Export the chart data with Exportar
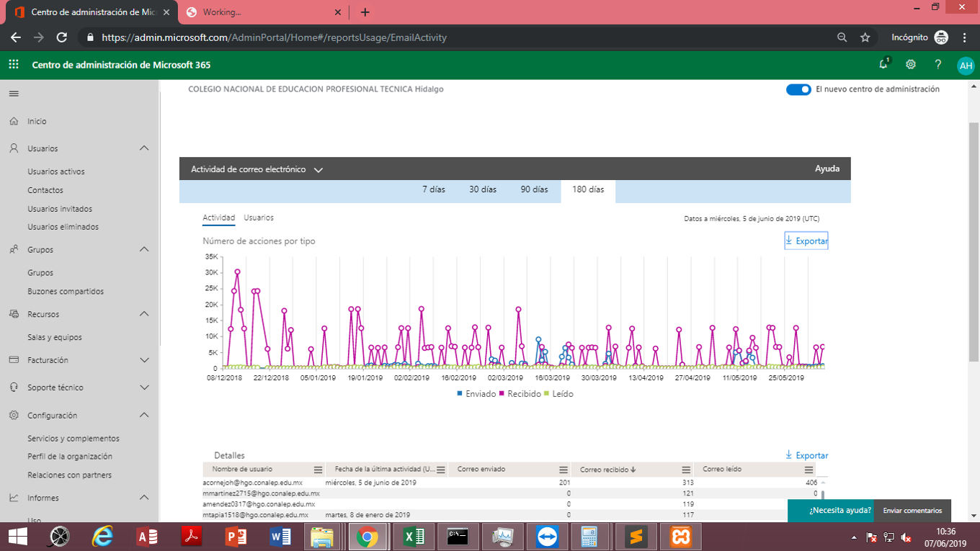Screen dimensions: 980x551 (806, 241)
